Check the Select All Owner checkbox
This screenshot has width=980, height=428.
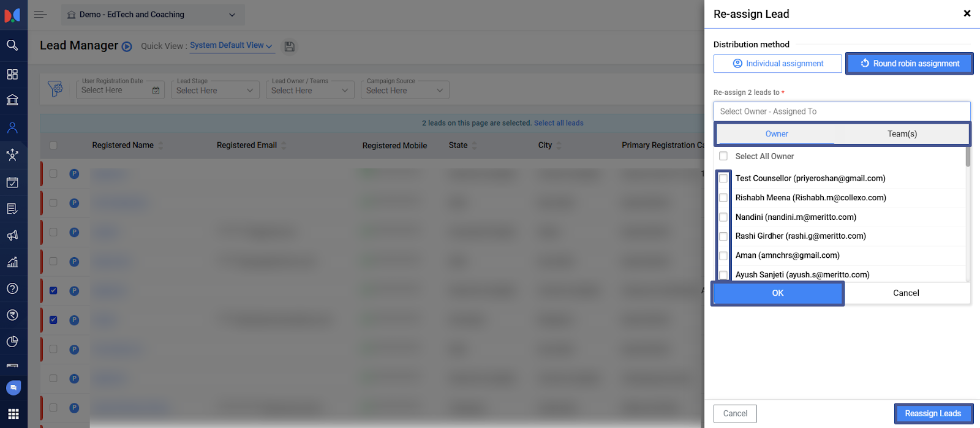pos(723,156)
